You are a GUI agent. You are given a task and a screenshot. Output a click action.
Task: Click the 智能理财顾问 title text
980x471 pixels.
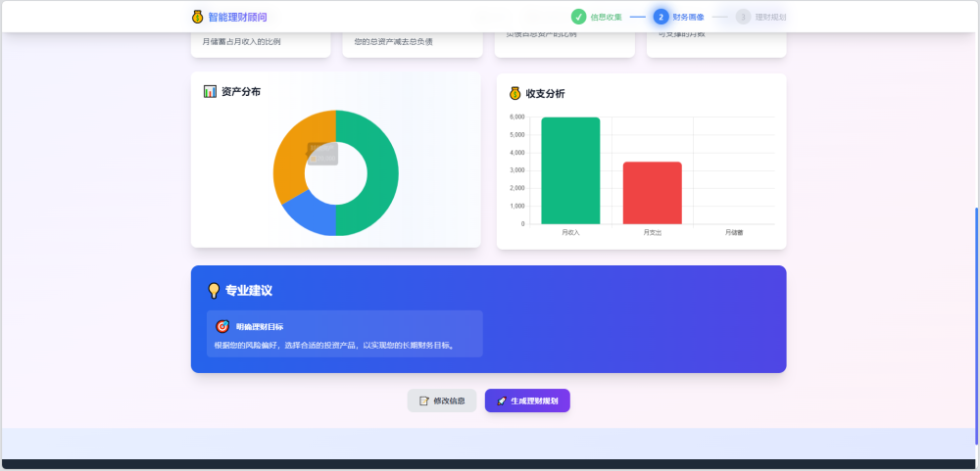click(237, 18)
